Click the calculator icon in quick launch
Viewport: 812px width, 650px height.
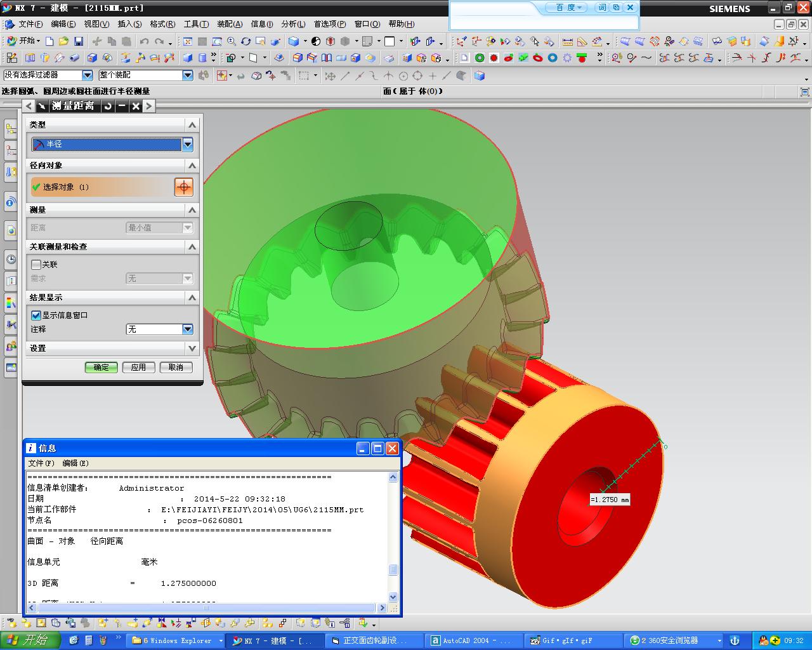click(89, 640)
